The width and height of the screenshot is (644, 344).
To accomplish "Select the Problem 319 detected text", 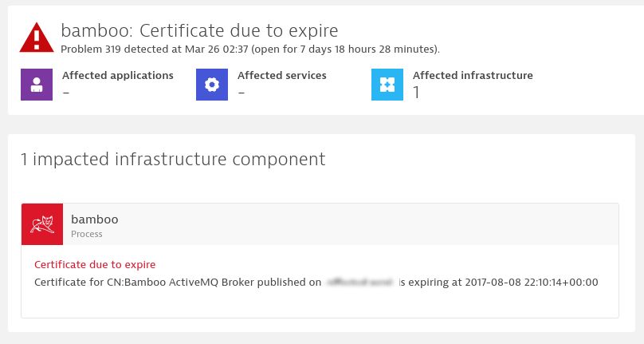I will pyautogui.click(x=250, y=49).
